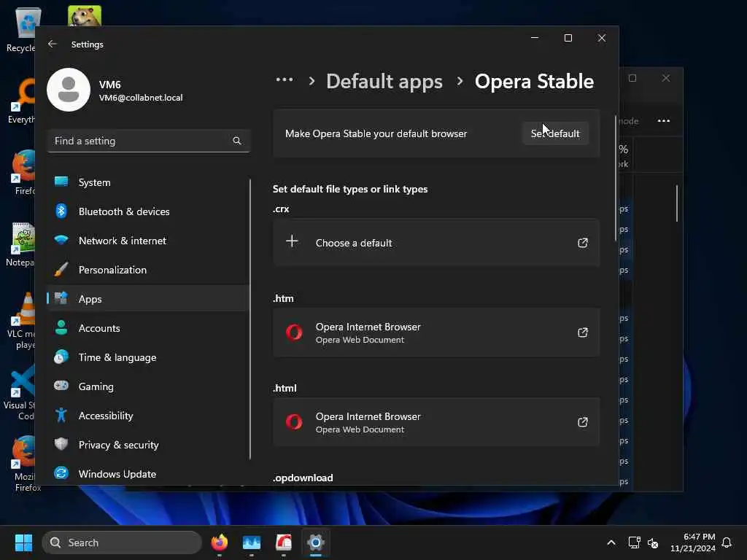
Task: Click the Find a setting search field
Action: (x=148, y=141)
